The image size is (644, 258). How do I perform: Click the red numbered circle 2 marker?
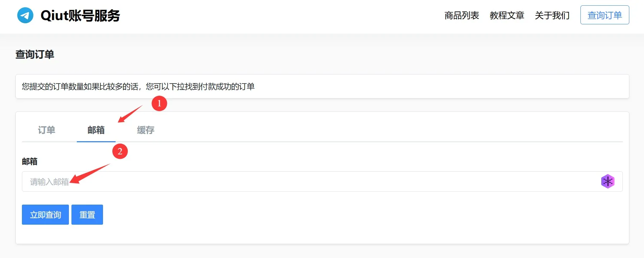pyautogui.click(x=120, y=151)
